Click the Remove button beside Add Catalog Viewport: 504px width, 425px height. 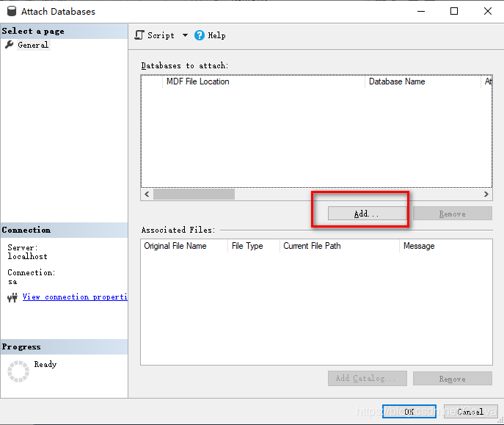pyautogui.click(x=452, y=378)
